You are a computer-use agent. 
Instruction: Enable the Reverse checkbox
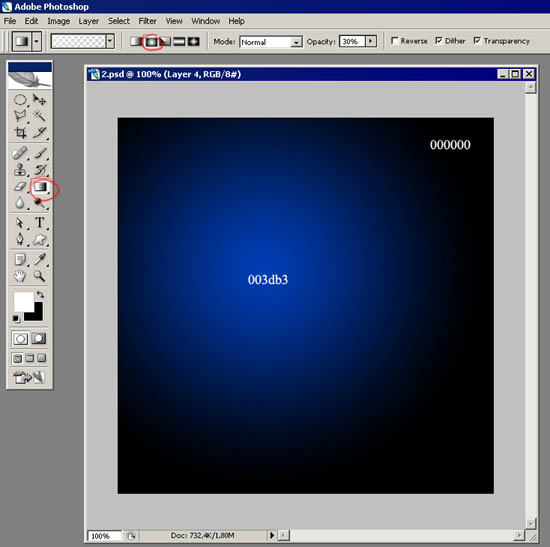click(x=395, y=41)
